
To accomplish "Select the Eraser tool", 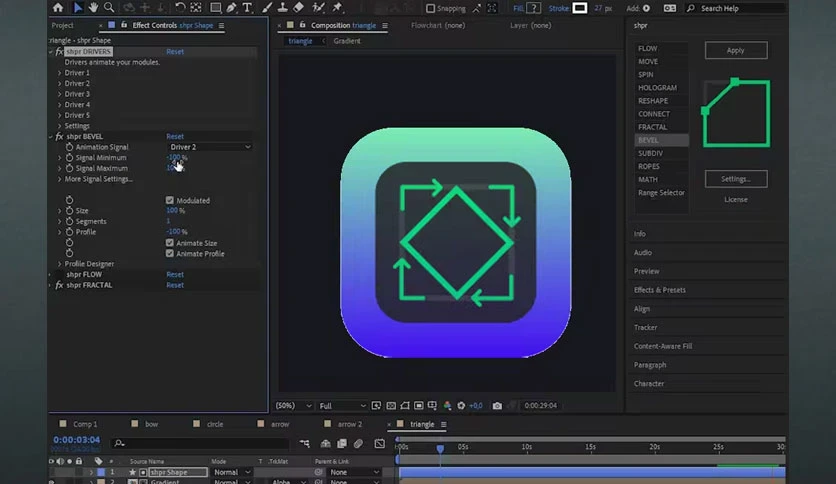I will [299, 7].
